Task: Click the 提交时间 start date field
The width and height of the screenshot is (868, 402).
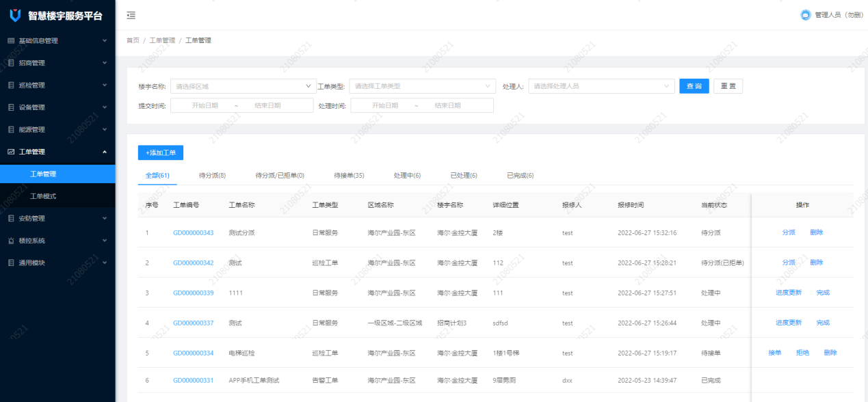Action: point(205,105)
